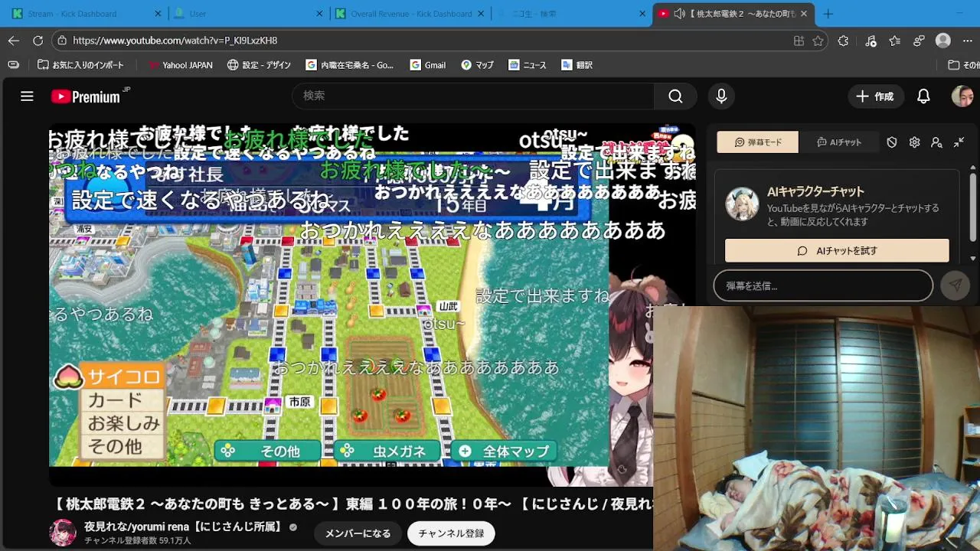Screen dimensions: 980x551
Task: View site info lock icon in address bar
Action: pos(62,41)
